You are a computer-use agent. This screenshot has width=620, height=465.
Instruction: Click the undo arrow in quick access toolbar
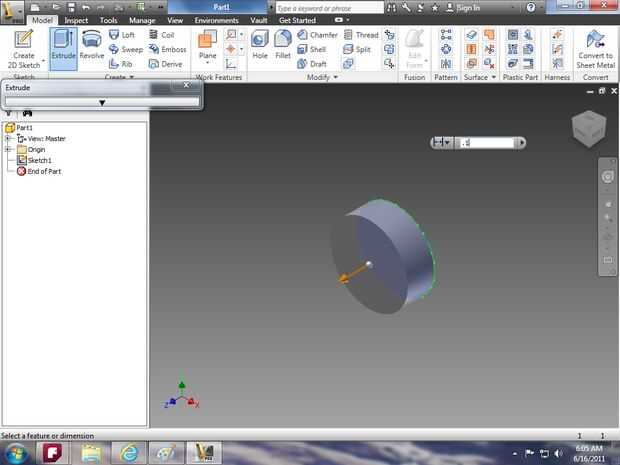point(85,7)
